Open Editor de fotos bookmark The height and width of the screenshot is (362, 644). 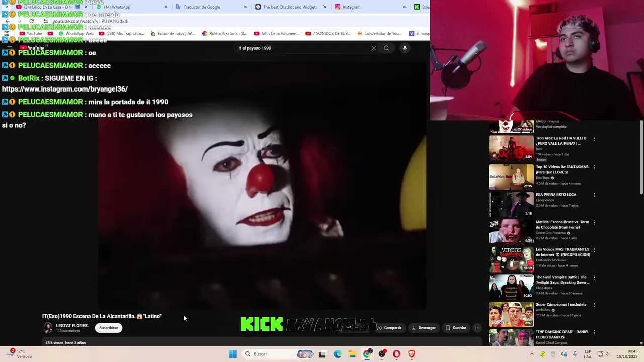click(x=173, y=34)
